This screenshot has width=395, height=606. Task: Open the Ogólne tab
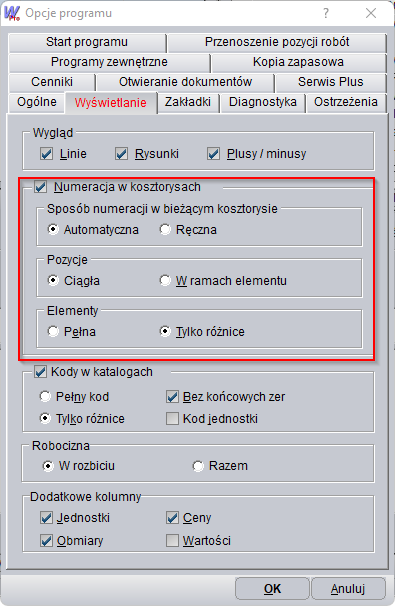37,102
